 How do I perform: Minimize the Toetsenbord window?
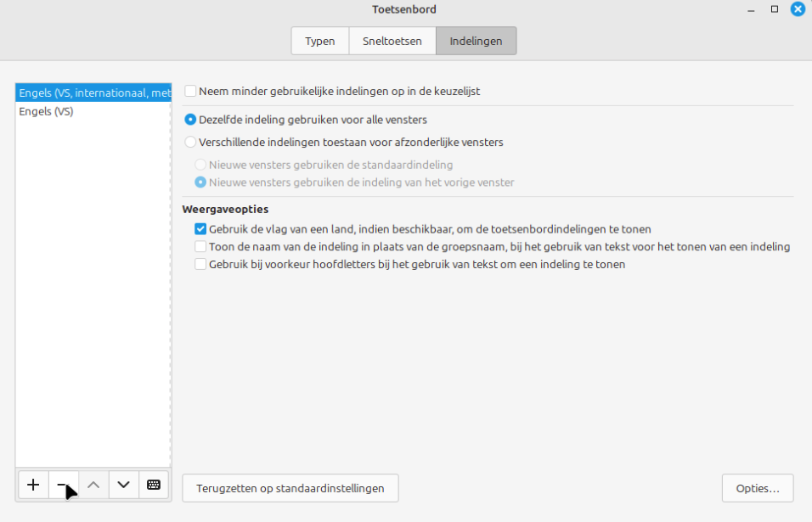click(751, 9)
